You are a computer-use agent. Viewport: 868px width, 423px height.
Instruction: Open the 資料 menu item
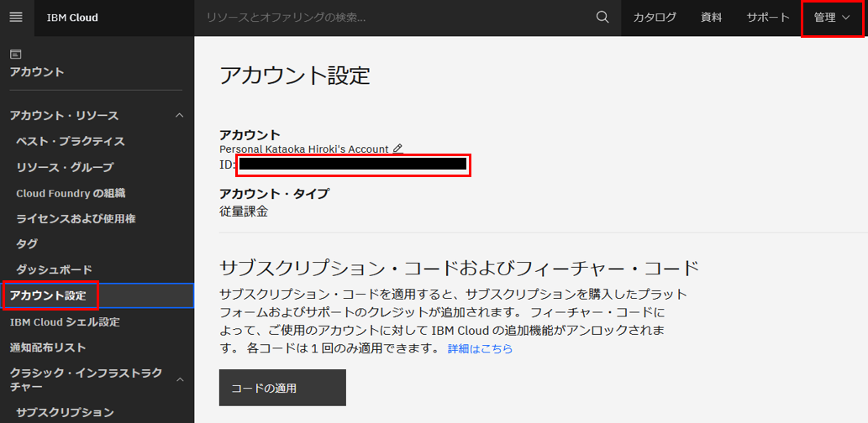pos(711,17)
